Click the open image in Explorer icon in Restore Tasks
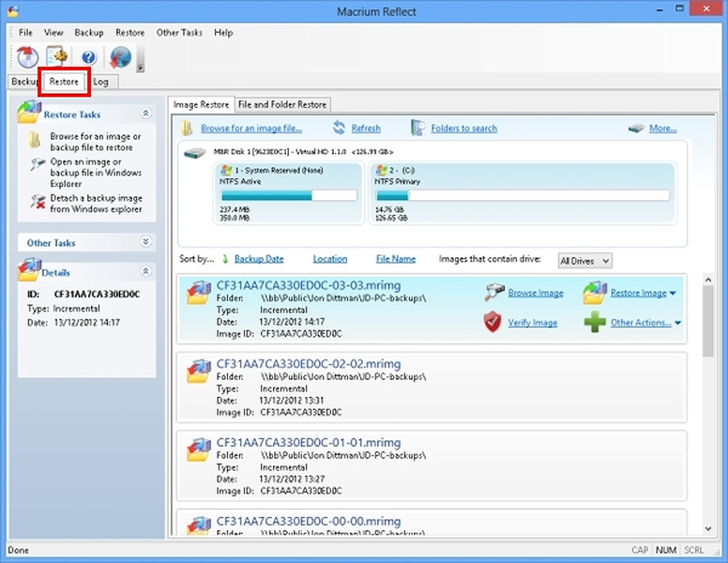The width and height of the screenshot is (728, 563). 38,163
